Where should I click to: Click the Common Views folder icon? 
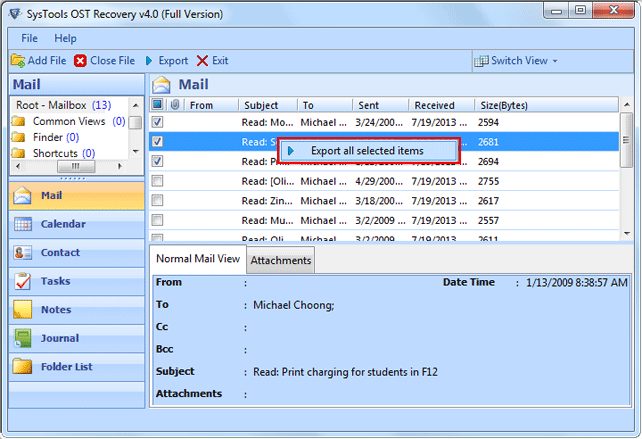[x=18, y=121]
